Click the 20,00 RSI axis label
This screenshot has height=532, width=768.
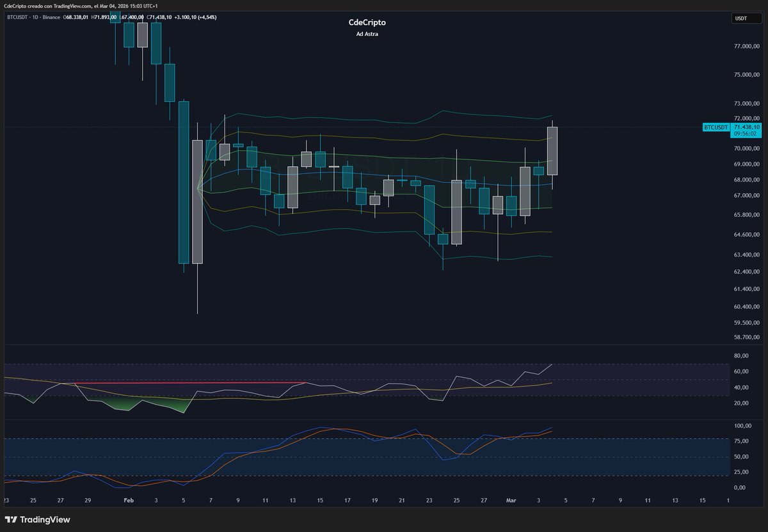[x=741, y=403]
